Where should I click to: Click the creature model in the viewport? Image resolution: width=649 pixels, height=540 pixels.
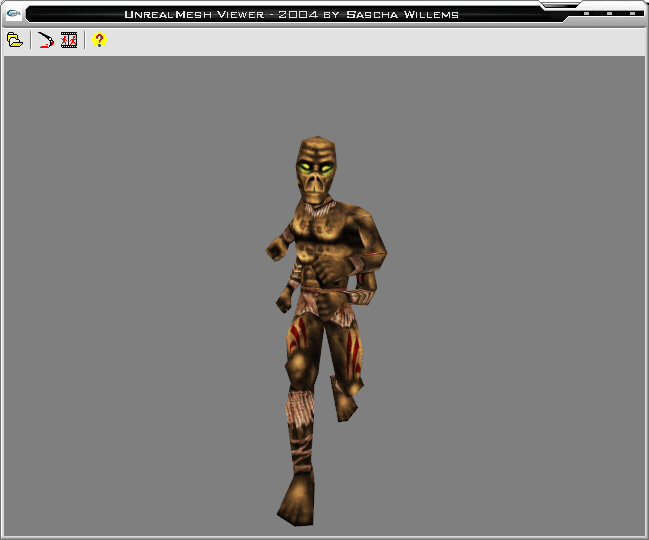click(326, 331)
